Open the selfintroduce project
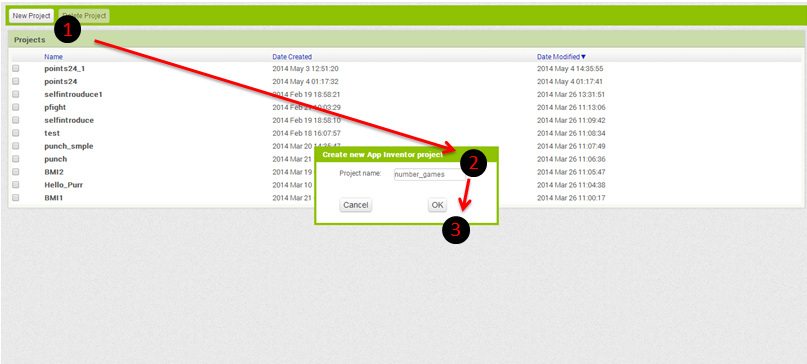 point(69,120)
